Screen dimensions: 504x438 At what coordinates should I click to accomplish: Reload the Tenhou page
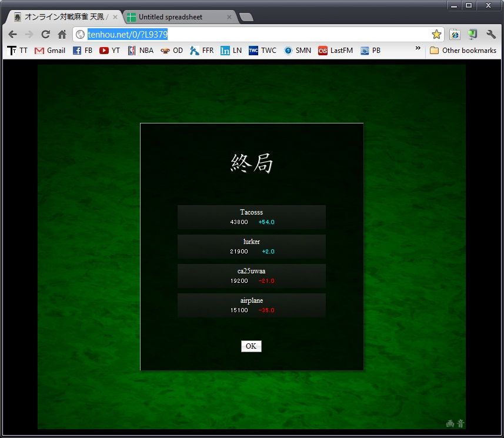(45, 34)
